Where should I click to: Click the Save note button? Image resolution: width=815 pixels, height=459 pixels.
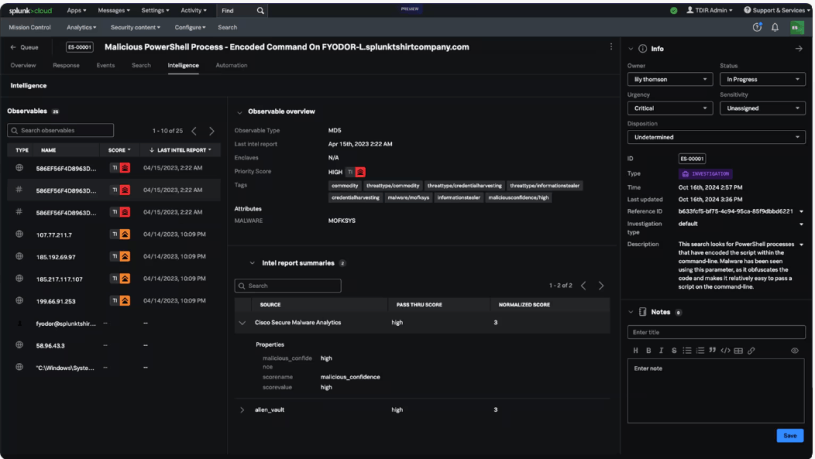coord(790,436)
